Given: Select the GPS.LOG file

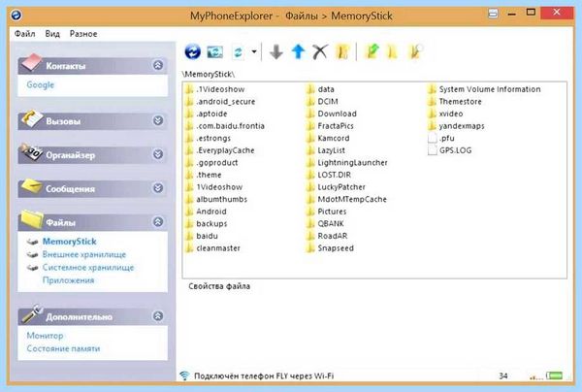Looking at the screenshot, I should pyautogui.click(x=450, y=150).
